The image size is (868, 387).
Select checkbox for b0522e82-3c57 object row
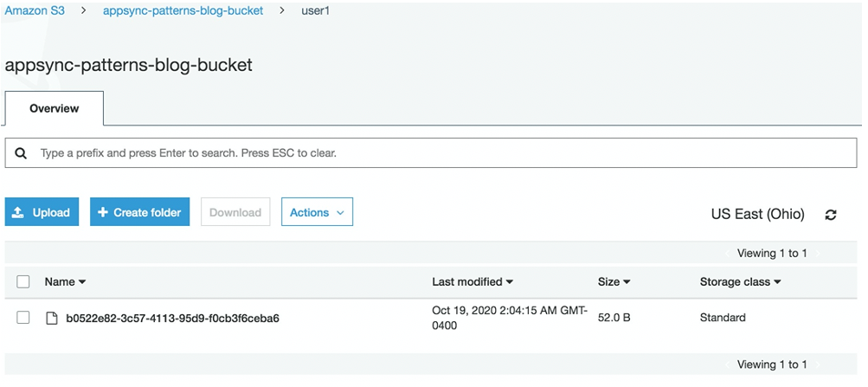[23, 318]
